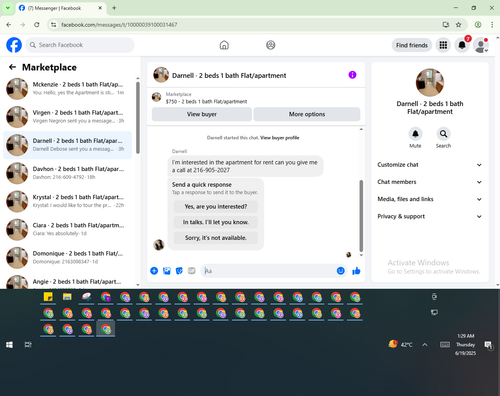Expand Media, files and links section
Viewport: 500px width, 396px height.
click(430, 199)
